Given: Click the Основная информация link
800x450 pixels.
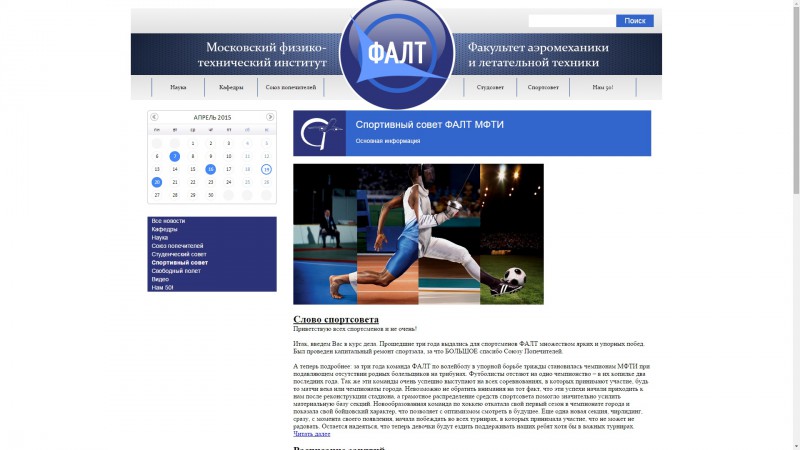Looking at the screenshot, I should tap(388, 141).
